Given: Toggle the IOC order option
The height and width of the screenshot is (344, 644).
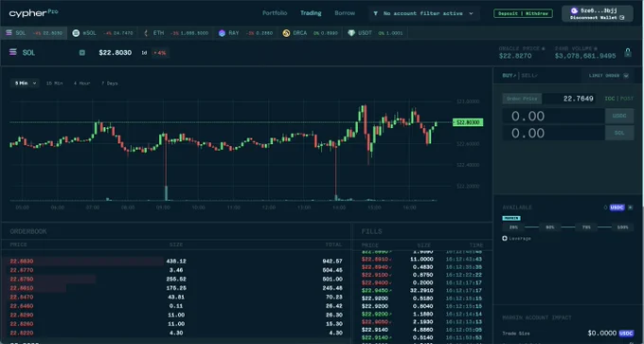Looking at the screenshot, I should tap(610, 99).
